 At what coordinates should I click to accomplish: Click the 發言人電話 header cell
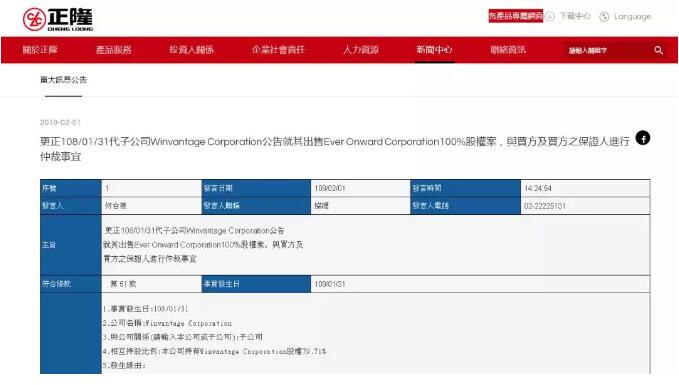[x=466, y=206]
